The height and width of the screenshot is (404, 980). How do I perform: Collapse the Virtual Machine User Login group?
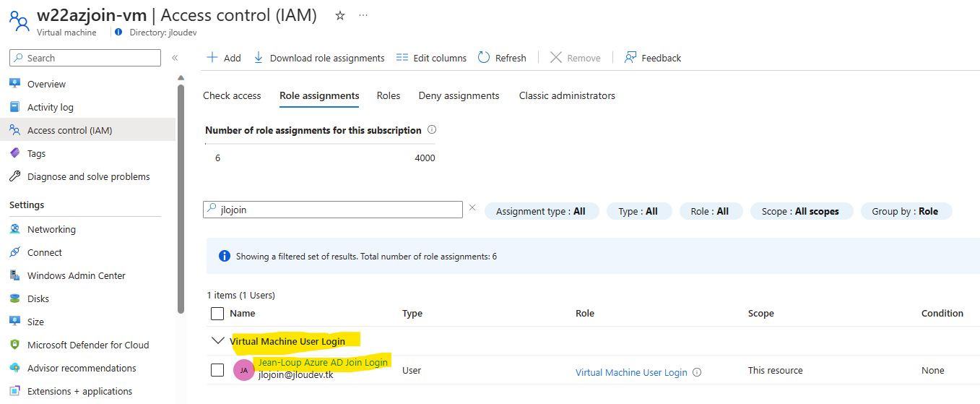coord(217,341)
